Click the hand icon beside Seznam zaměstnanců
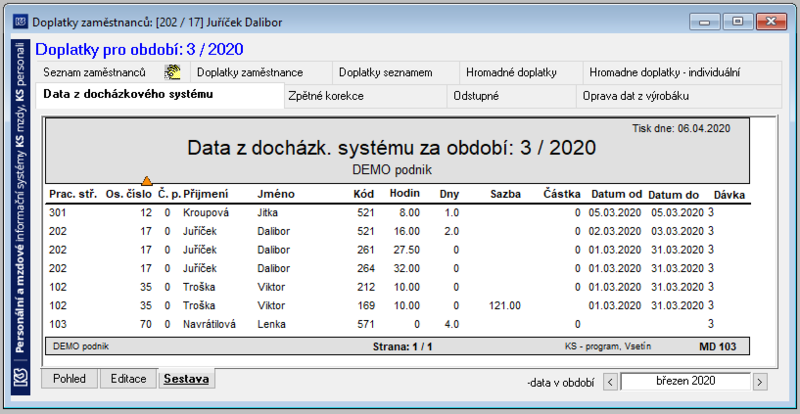The image size is (800, 414). tap(172, 72)
